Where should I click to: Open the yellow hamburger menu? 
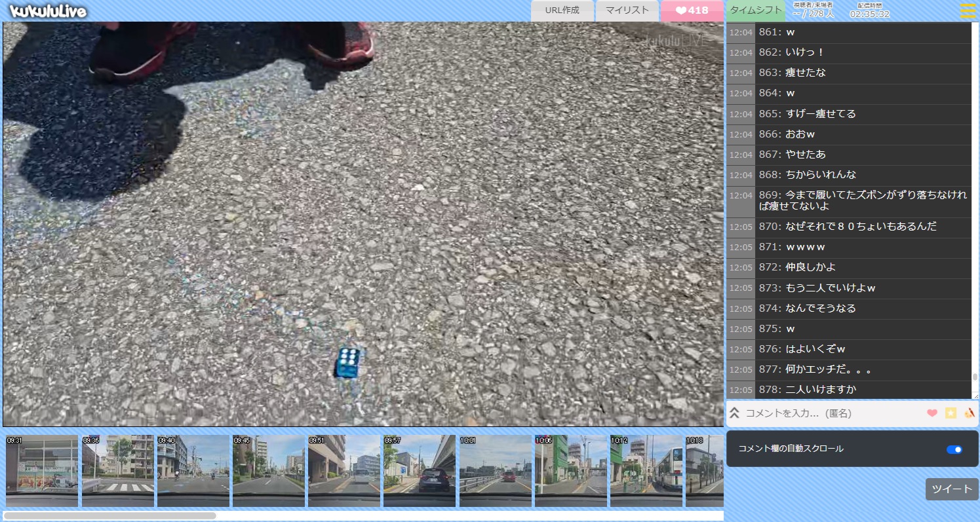[968, 10]
